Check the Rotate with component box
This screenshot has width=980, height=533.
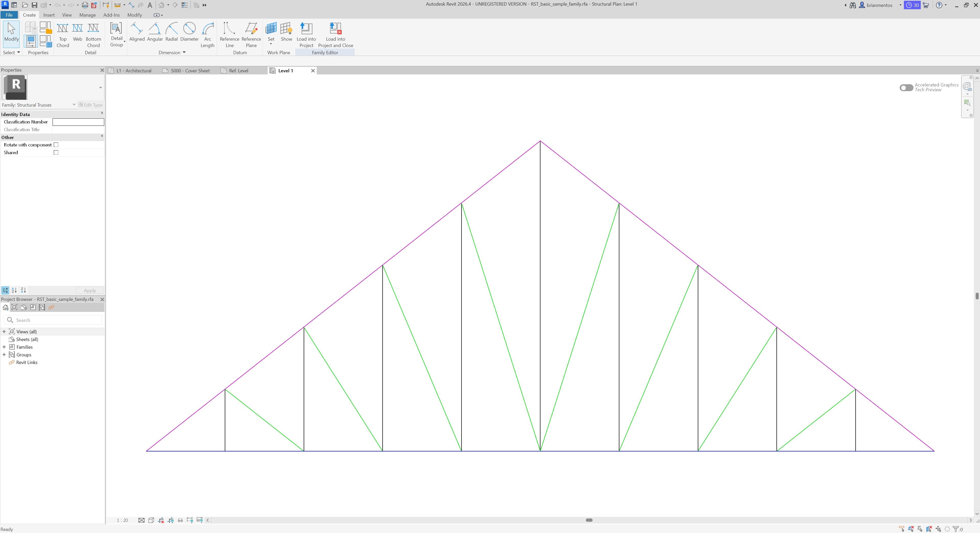pos(56,145)
